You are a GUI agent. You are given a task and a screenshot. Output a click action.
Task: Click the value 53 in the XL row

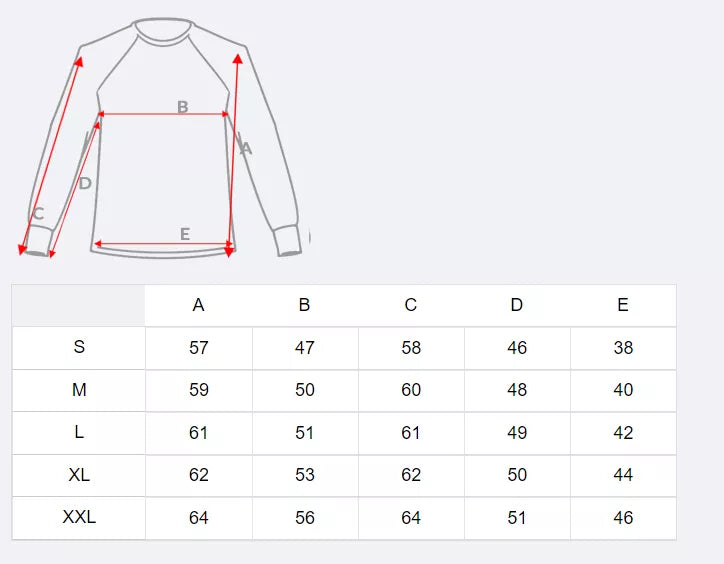(x=305, y=475)
